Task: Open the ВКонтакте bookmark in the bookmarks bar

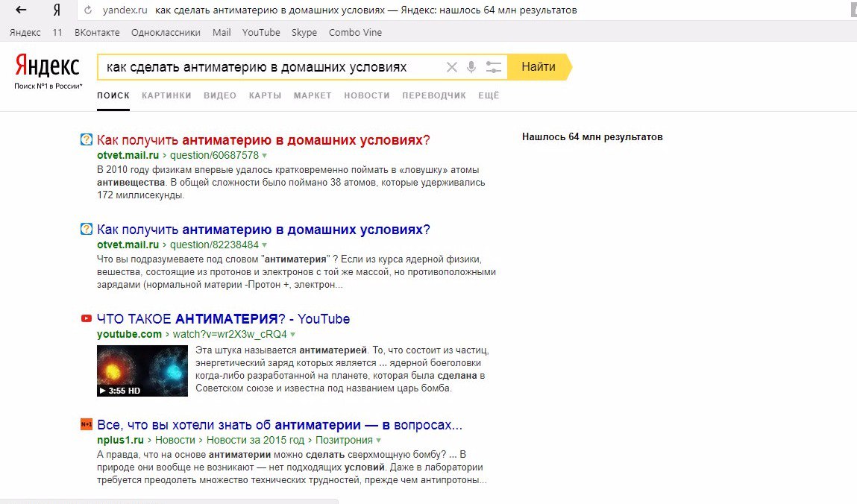Action: coord(96,32)
